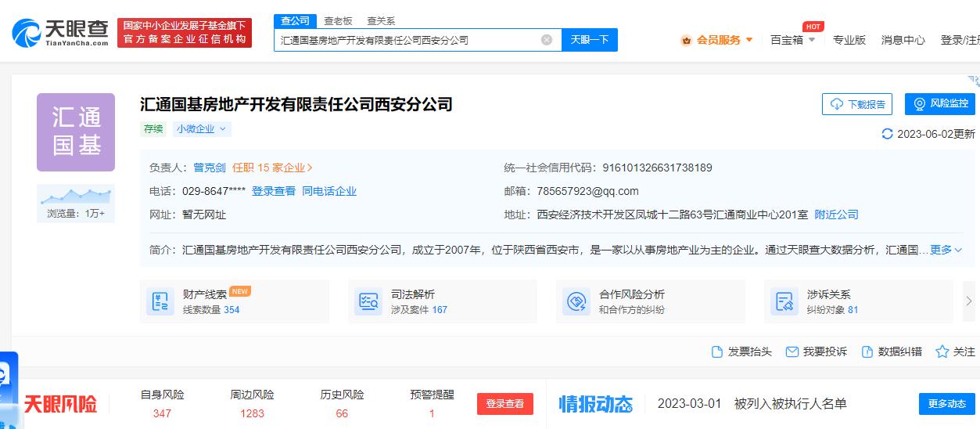This screenshot has height=429, width=980.
Task: Open the 涉诉关系 litigation icon
Action: point(784,301)
